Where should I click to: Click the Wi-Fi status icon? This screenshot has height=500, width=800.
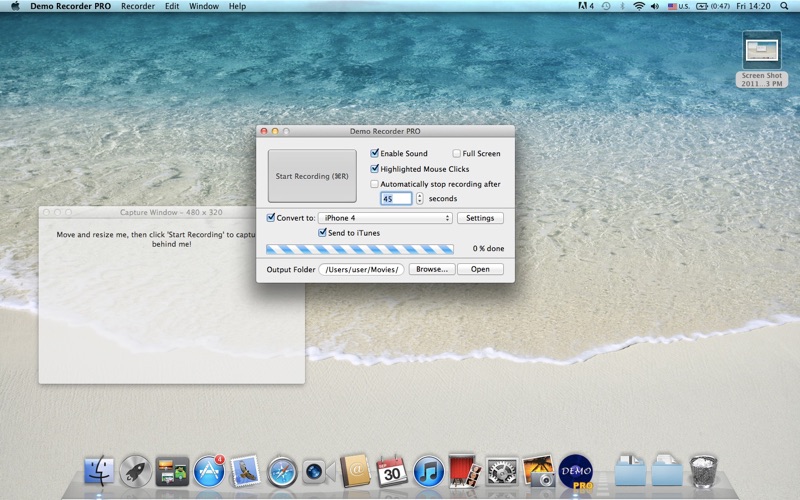pos(639,6)
